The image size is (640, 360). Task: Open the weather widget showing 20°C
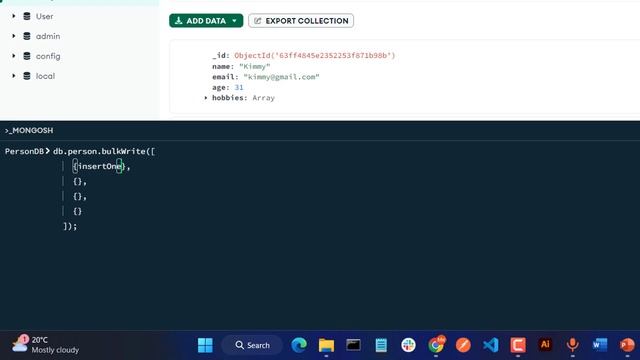[45, 345]
